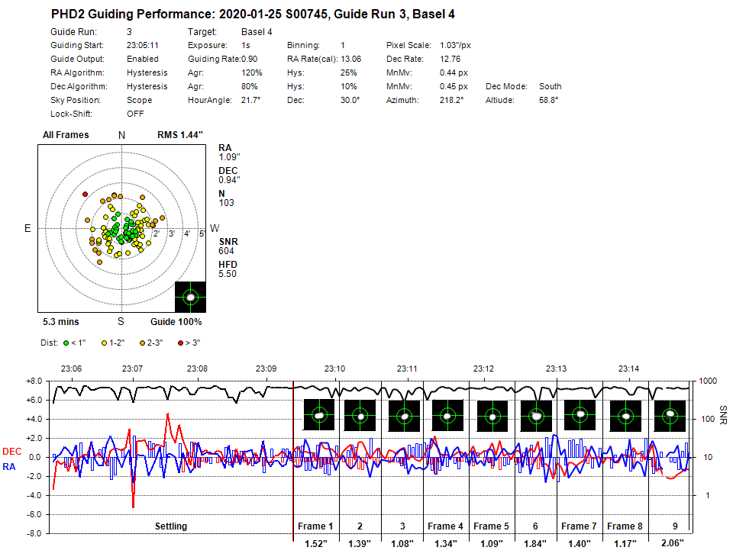Click the RA Algorithm value 'Hysteresis'
The image size is (733, 560).
147,72
